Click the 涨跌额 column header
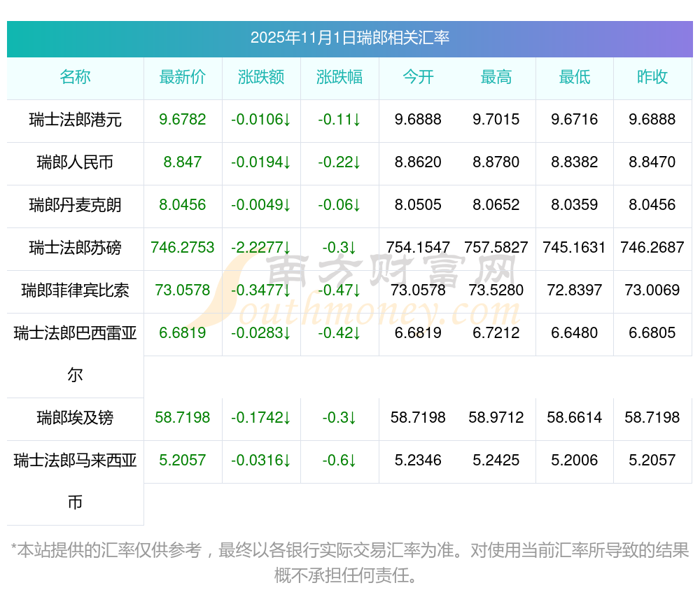700x597 pixels. pos(261,77)
